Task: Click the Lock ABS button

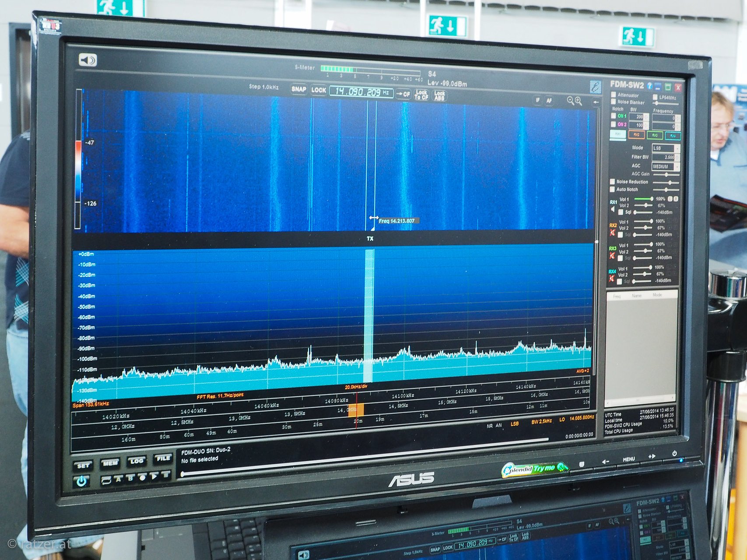Action: click(x=439, y=96)
